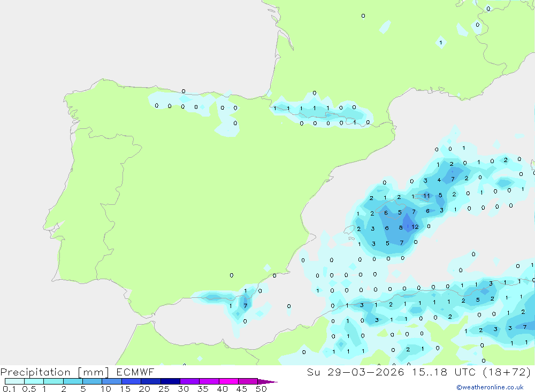Click the 10–15 mm legend color box
Viewport: 535px width, 392px height.
click(x=112, y=381)
